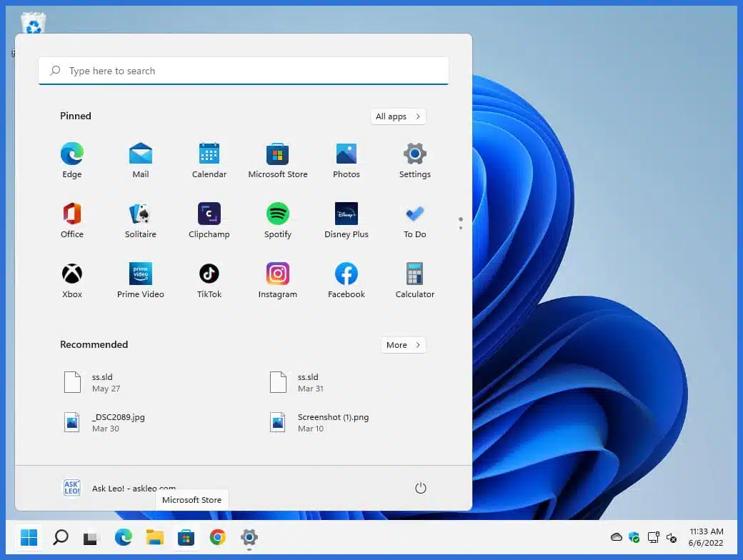
Task: Open ss.sld dated May 27
Action: click(x=93, y=382)
